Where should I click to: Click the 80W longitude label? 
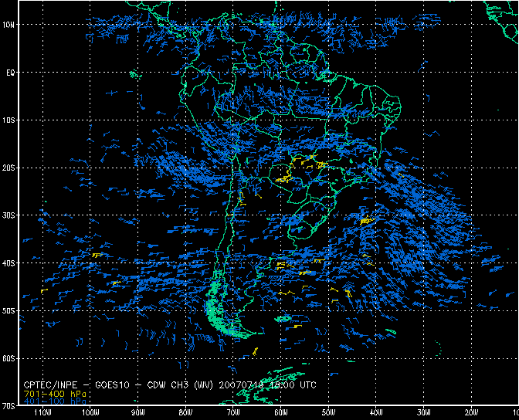[x=185, y=412]
